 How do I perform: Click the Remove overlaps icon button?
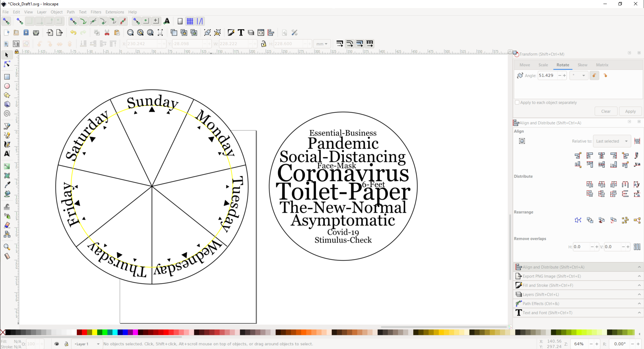[637, 247]
